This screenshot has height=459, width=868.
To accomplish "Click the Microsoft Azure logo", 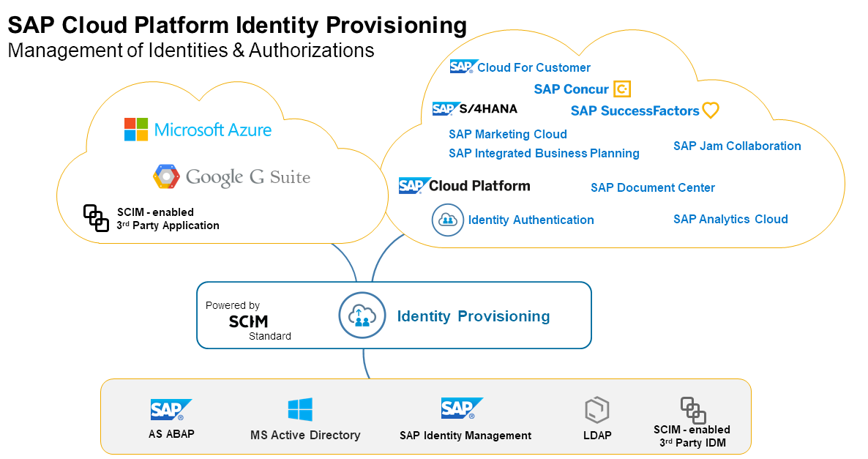I will click(136, 130).
